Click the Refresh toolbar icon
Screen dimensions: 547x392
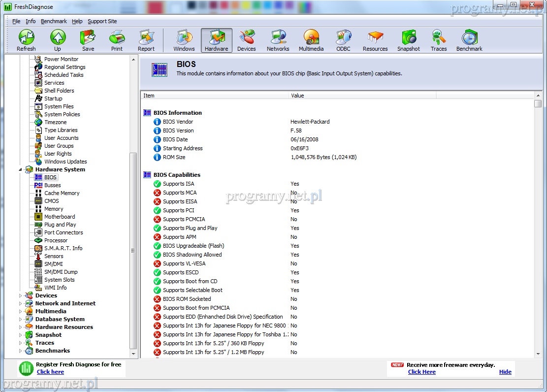pos(26,40)
